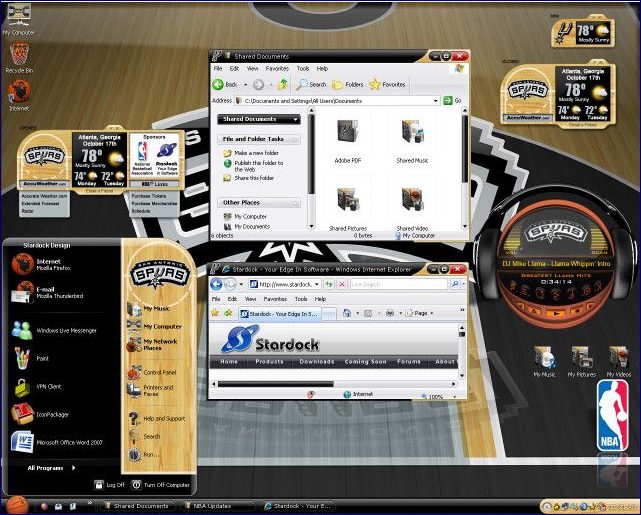Click the Favorites star in Internet Explorer

[x=215, y=313]
